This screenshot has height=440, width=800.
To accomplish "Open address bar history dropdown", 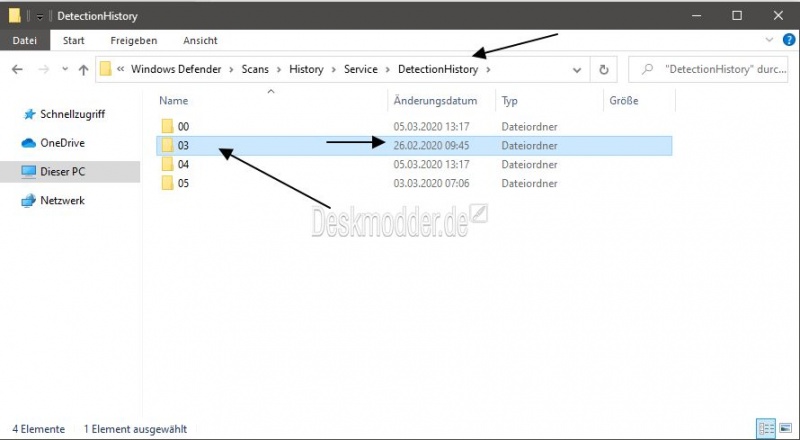I will pos(577,70).
